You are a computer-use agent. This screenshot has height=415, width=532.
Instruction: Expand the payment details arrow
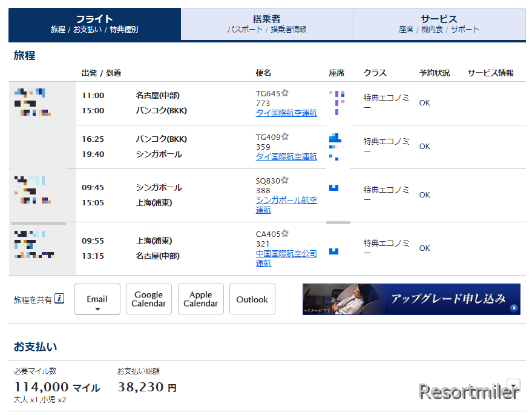[x=513, y=385]
